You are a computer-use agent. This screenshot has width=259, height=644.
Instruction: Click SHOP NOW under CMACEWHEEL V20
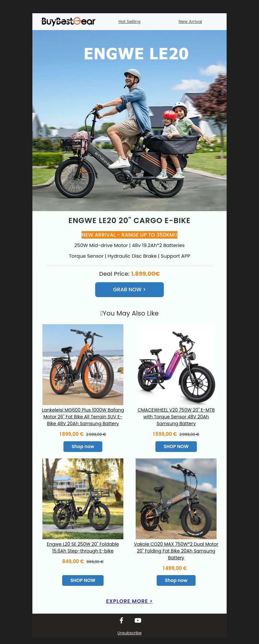click(176, 446)
